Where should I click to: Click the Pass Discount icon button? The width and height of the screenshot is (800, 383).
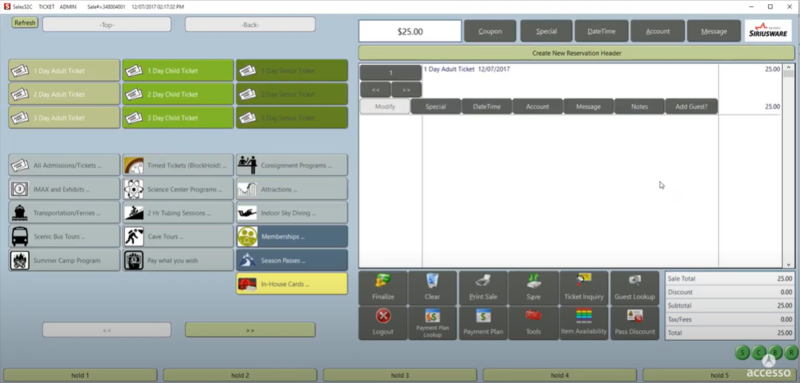(x=635, y=323)
